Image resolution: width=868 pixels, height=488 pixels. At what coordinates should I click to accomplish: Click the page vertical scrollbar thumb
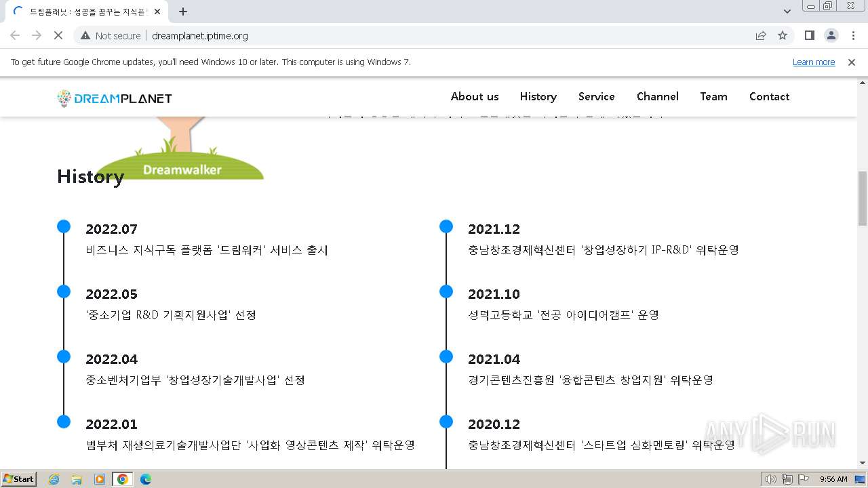863,198
